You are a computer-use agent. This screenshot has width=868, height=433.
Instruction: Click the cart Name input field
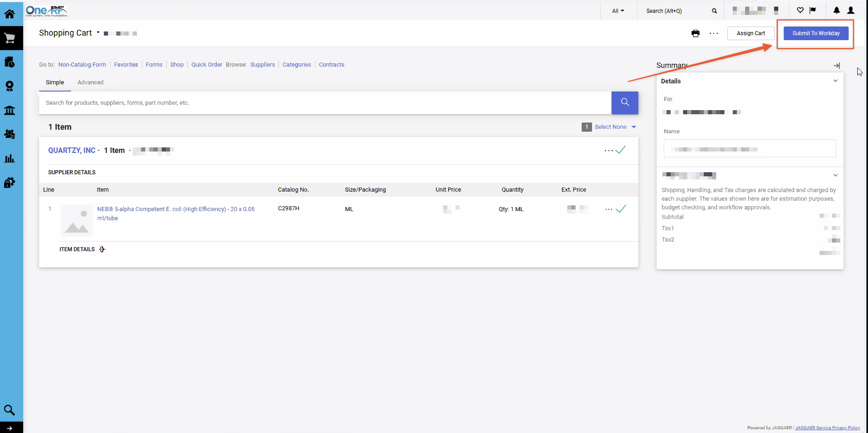point(750,149)
